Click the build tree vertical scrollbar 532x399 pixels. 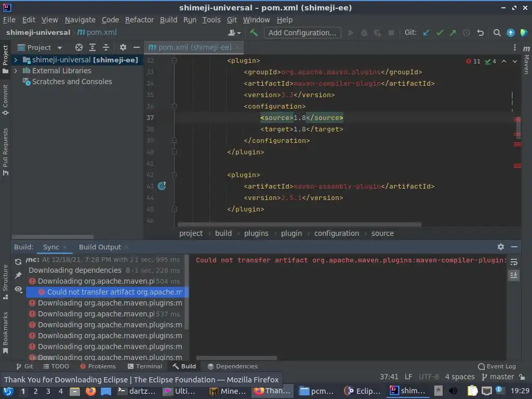[187, 292]
